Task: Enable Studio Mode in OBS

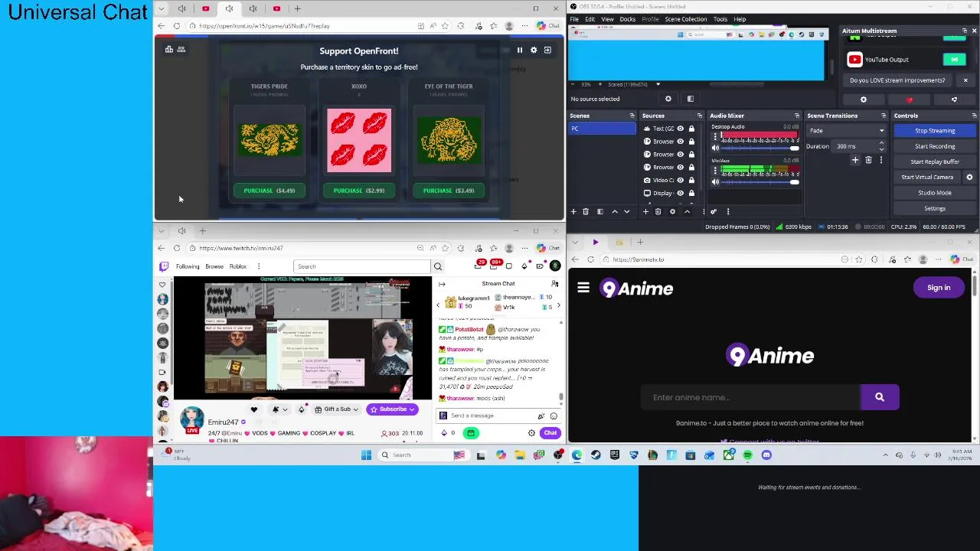Action: coord(935,193)
